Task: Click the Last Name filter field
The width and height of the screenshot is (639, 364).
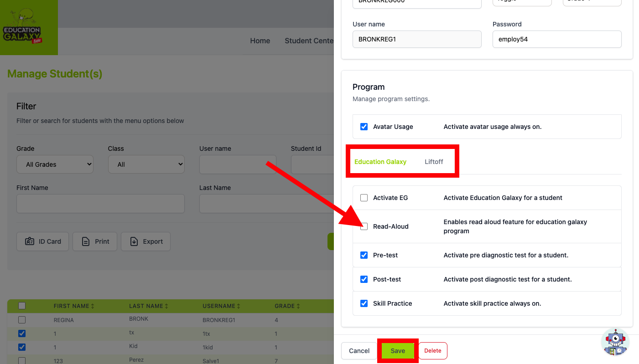Action: coord(266,204)
